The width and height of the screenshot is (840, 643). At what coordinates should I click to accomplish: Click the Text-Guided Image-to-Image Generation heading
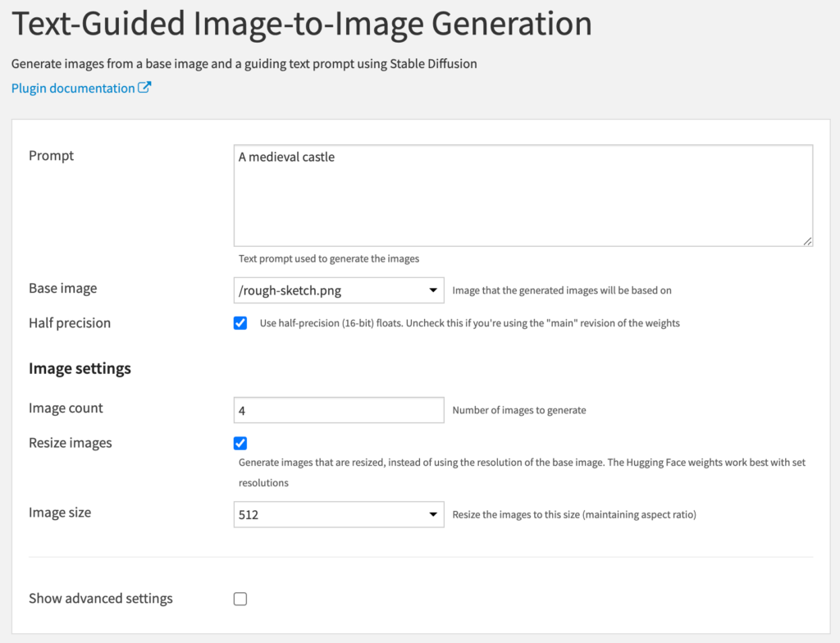301,25
